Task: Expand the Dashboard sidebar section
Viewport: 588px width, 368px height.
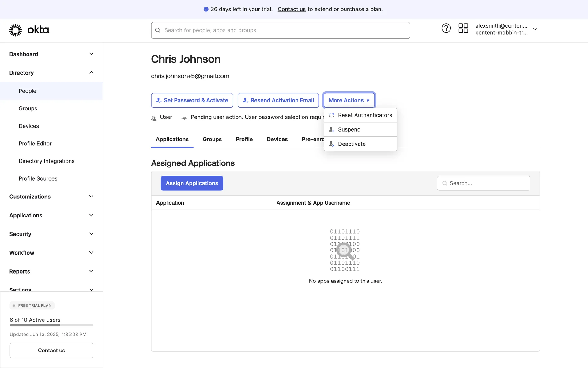Action: coord(91,54)
